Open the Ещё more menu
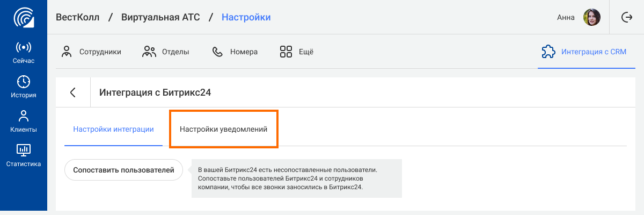The width and height of the screenshot is (644, 215). point(296,52)
